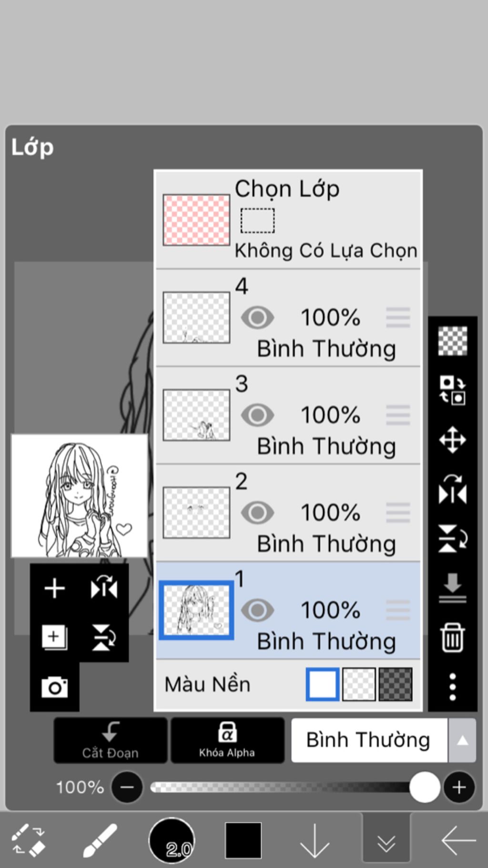Viewport: 488px width, 868px height.
Task: Add layer from camera icon
Action: pyautogui.click(x=54, y=687)
